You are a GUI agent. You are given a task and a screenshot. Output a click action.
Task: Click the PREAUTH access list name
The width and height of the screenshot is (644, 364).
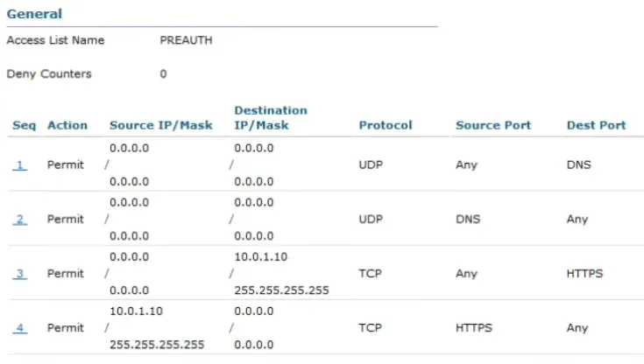pos(186,40)
